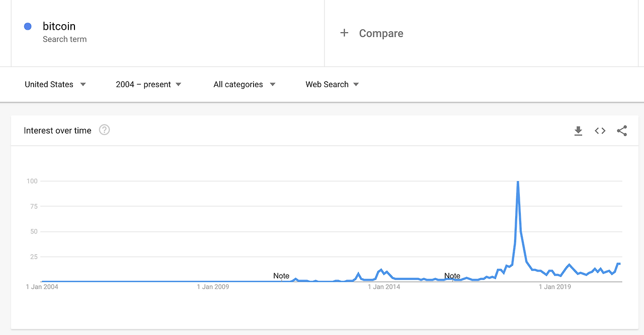Click the 1 Jan 2019 axis label
Viewport: 644px width, 335px height.
click(555, 287)
